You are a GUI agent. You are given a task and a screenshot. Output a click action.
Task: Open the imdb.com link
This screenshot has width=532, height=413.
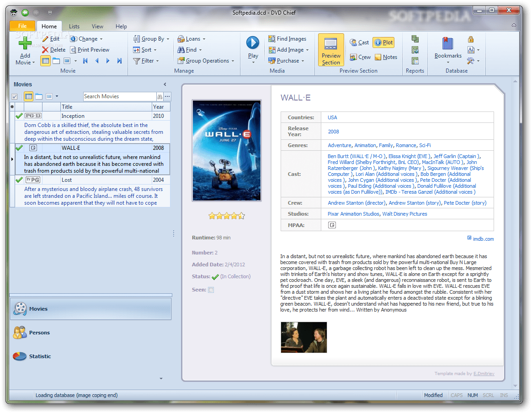click(x=483, y=239)
